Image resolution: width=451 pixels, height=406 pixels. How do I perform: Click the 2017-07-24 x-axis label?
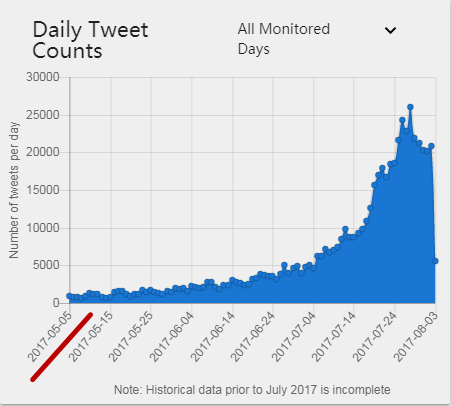[375, 337]
